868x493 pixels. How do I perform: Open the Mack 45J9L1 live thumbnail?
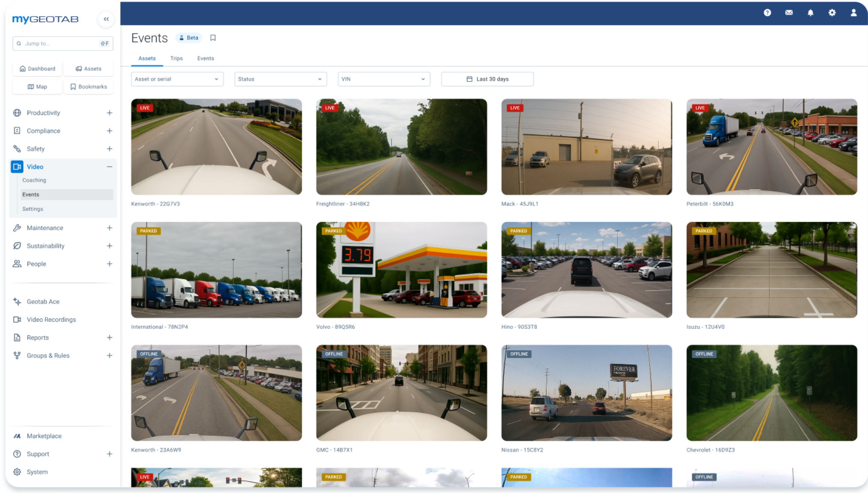pos(587,147)
